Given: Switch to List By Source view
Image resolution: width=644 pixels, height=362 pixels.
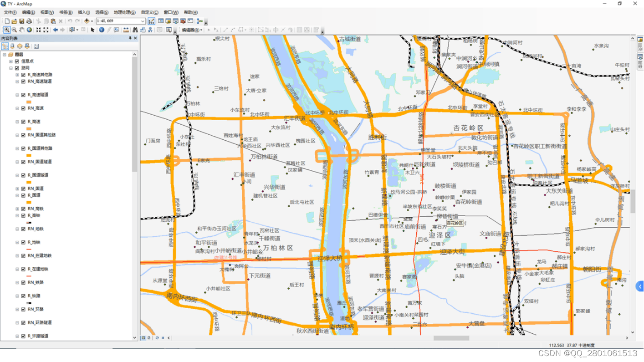Looking at the screenshot, I should [12, 46].
